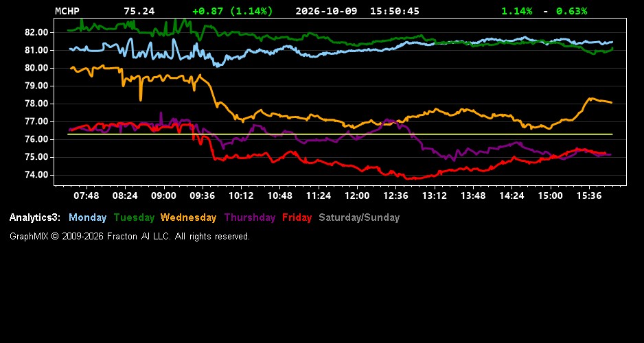Select the Friday legend label

coord(297,218)
